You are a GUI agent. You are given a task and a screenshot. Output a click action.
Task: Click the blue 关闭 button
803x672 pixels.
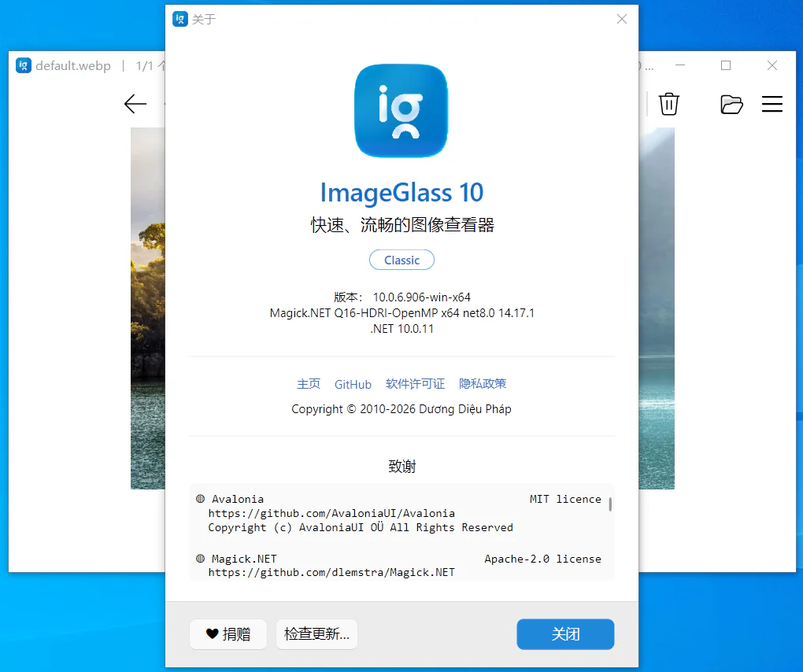tap(565, 634)
